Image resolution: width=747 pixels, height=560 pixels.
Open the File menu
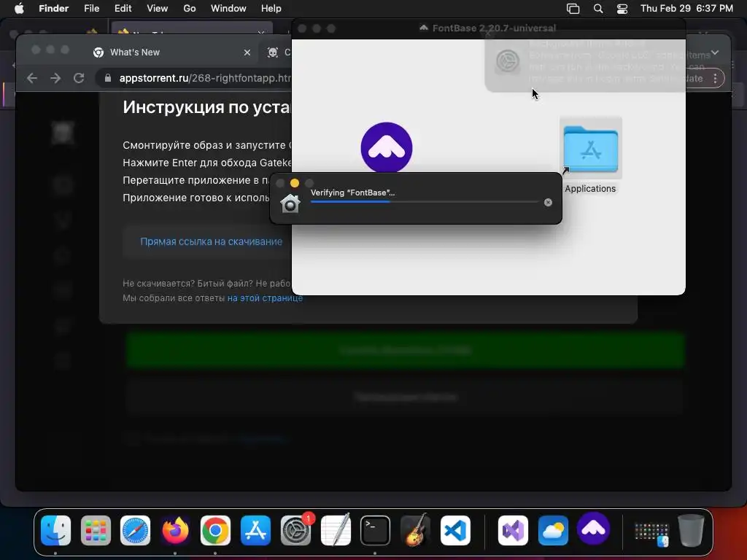pos(91,9)
